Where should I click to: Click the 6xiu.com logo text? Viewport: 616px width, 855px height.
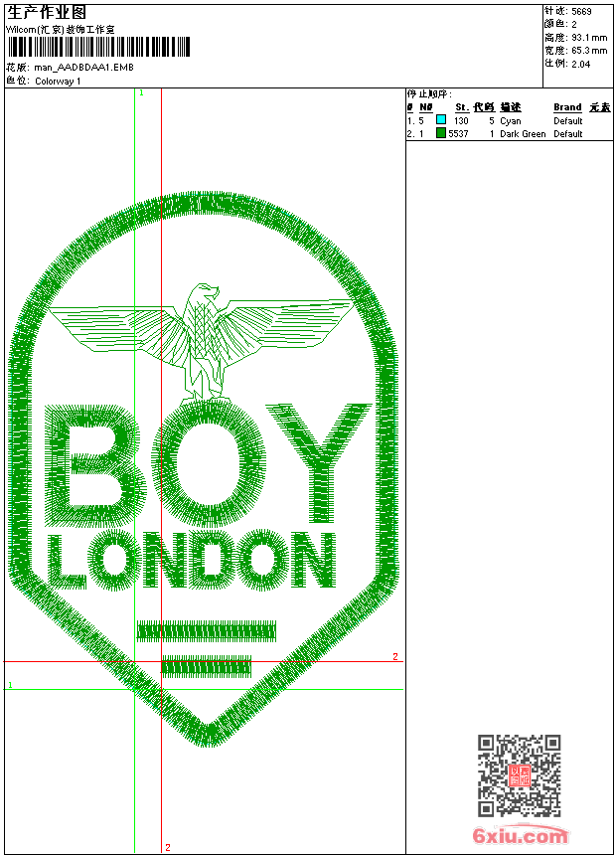(x=521, y=835)
